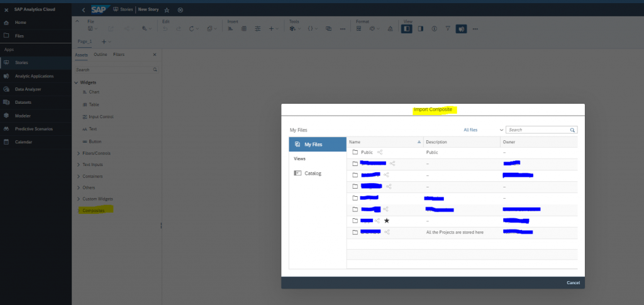This screenshot has height=305, width=644.
Task: Click the dialog Search field
Action: pyautogui.click(x=541, y=130)
